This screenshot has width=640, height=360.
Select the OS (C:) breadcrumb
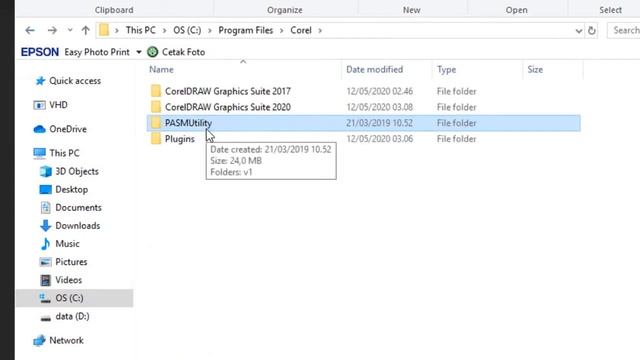tap(187, 30)
